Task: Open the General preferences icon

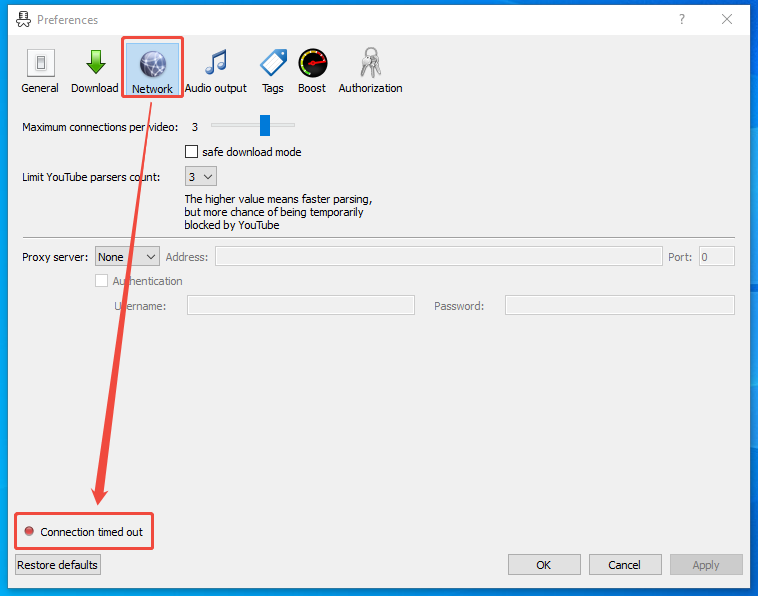Action: pyautogui.click(x=40, y=70)
